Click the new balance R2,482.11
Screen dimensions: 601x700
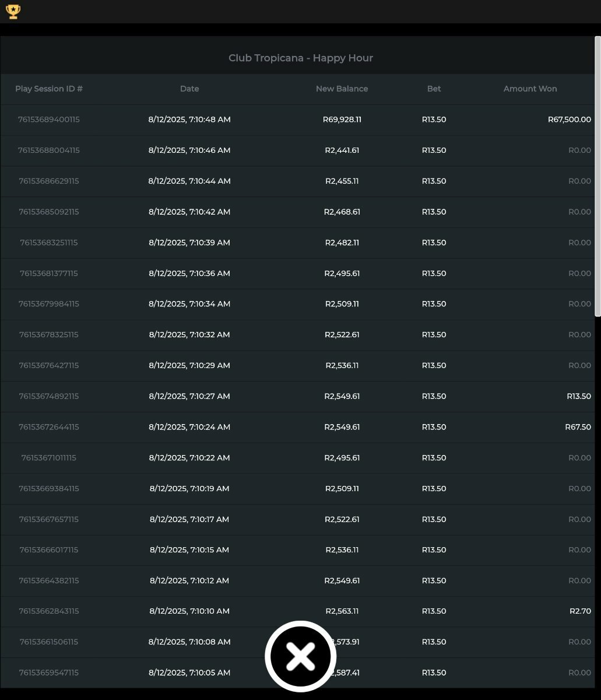coord(342,243)
